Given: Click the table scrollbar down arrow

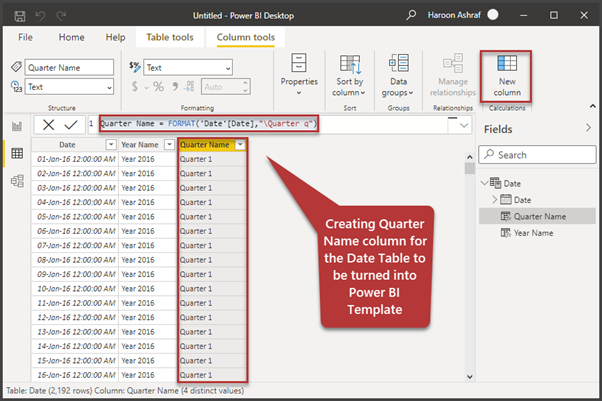Looking at the screenshot, I should [x=470, y=377].
